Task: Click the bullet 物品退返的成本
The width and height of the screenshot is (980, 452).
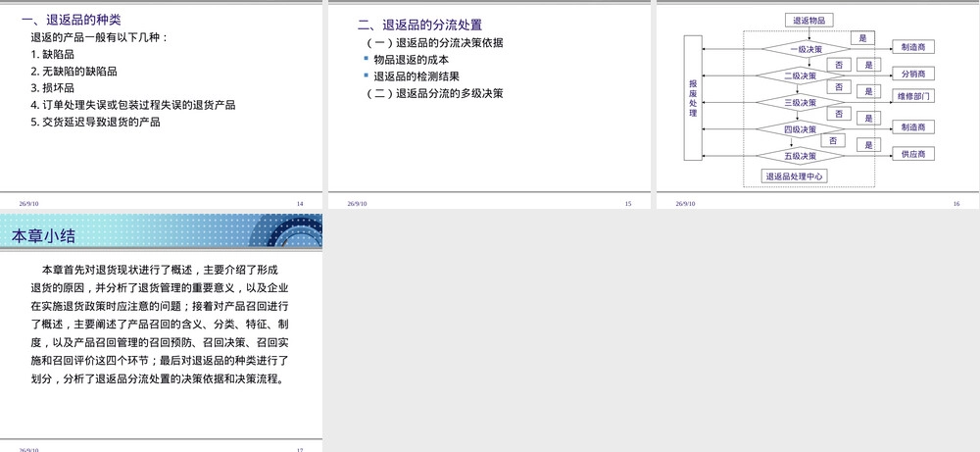Action: point(412,60)
